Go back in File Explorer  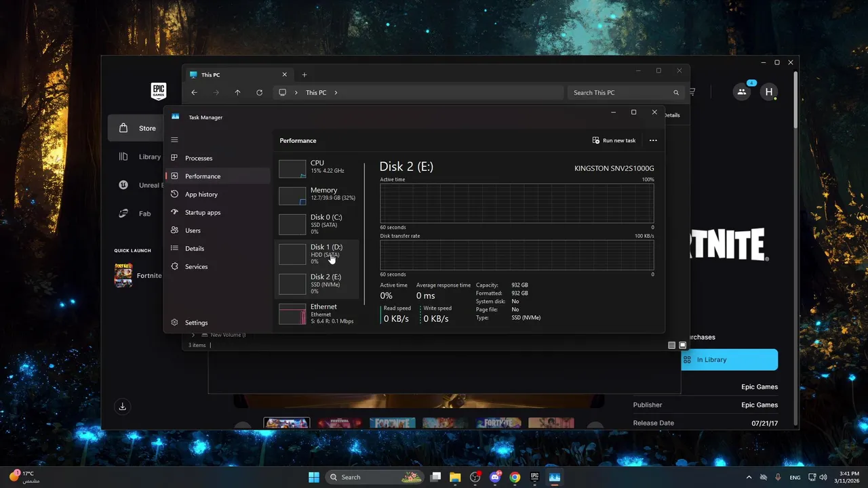(x=195, y=93)
